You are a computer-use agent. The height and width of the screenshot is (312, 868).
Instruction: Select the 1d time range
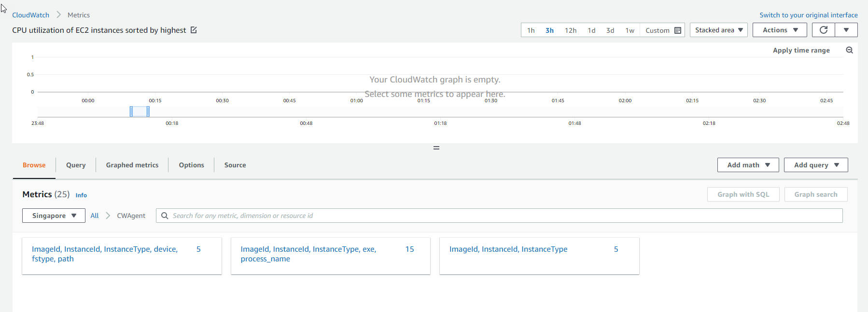coord(591,30)
